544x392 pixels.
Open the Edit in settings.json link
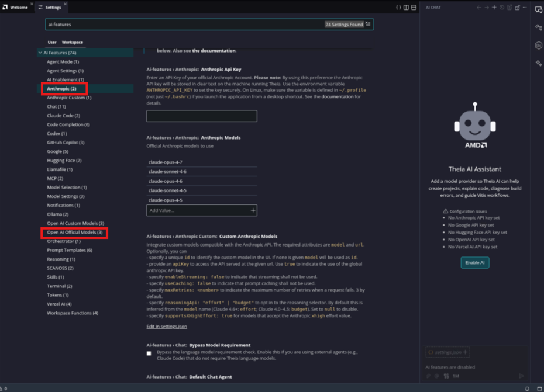167,327
